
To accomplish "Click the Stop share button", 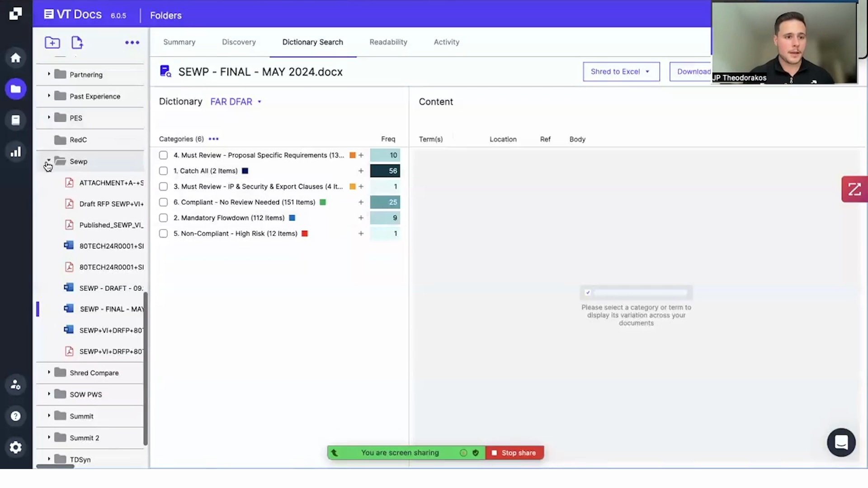I will pyautogui.click(x=514, y=453).
